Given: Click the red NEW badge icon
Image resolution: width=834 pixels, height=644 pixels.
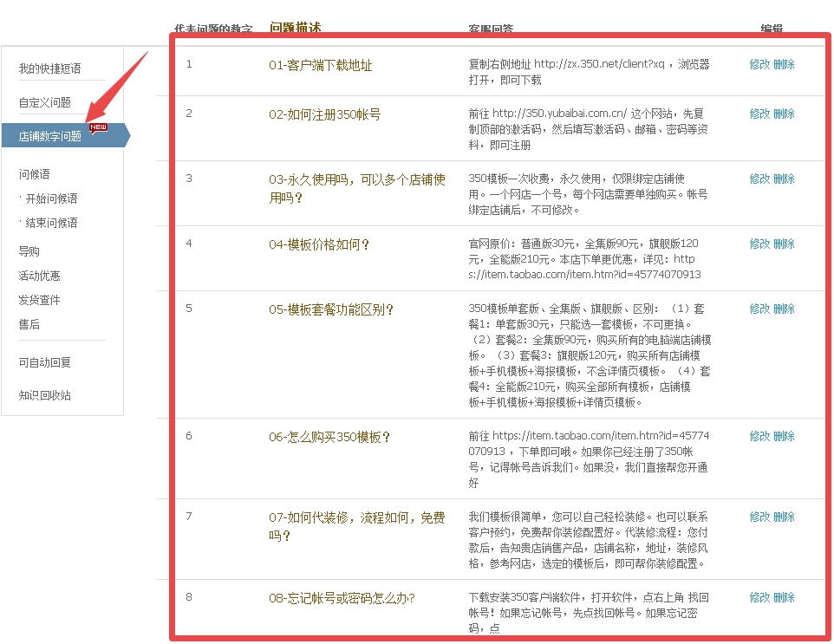Looking at the screenshot, I should [x=98, y=127].
